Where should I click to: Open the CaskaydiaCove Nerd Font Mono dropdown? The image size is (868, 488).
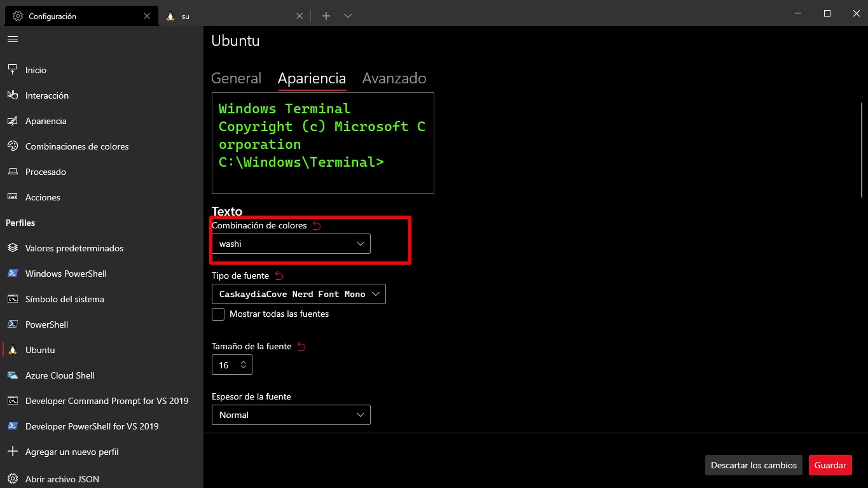pyautogui.click(x=299, y=294)
